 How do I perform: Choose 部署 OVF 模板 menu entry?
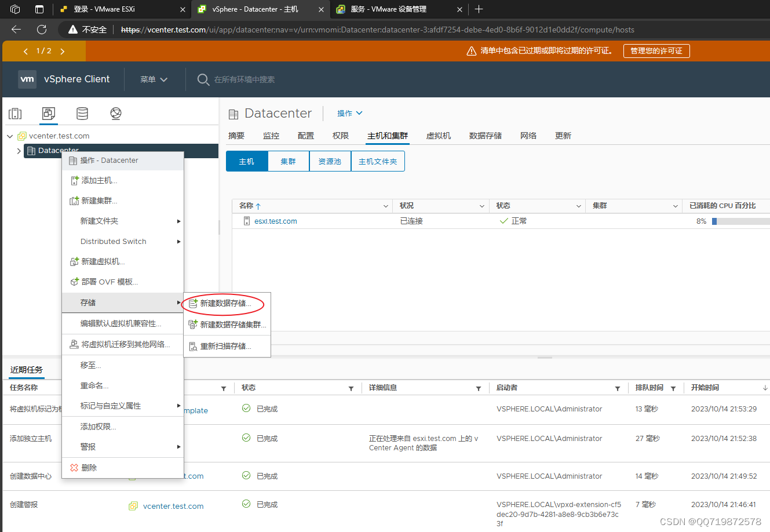(123, 282)
